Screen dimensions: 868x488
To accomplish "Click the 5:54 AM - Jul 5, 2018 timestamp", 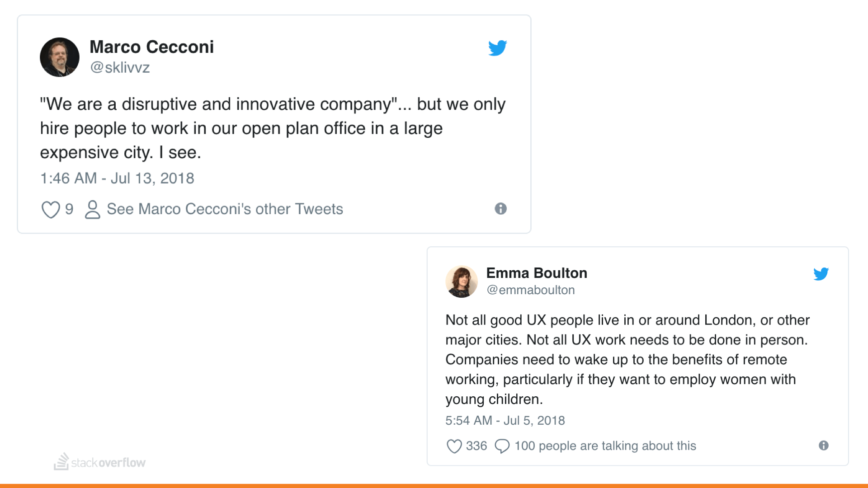I will (505, 421).
